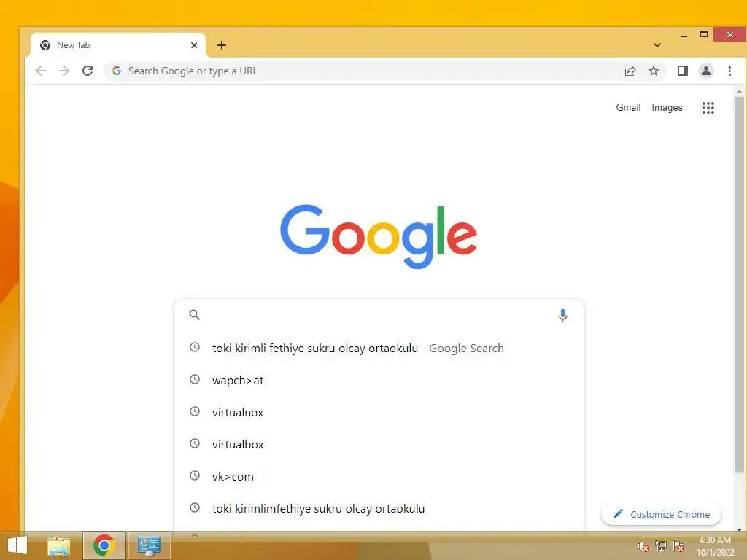Go back using the browser back arrow
Viewport: 747px width, 560px height.
pos(41,71)
